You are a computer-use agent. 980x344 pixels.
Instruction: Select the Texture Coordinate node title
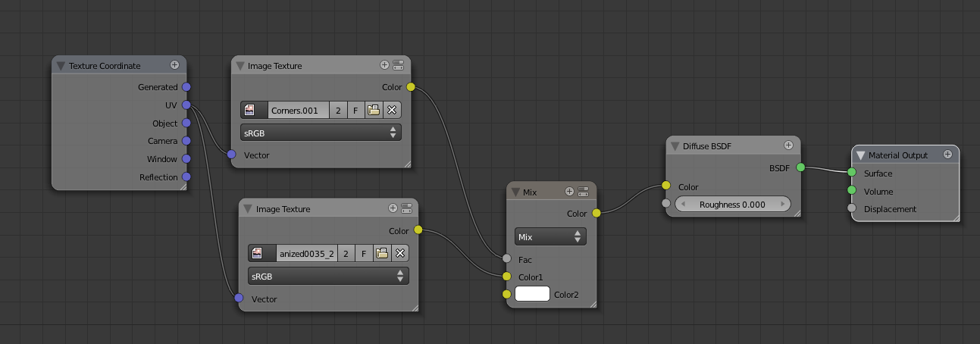tap(105, 66)
